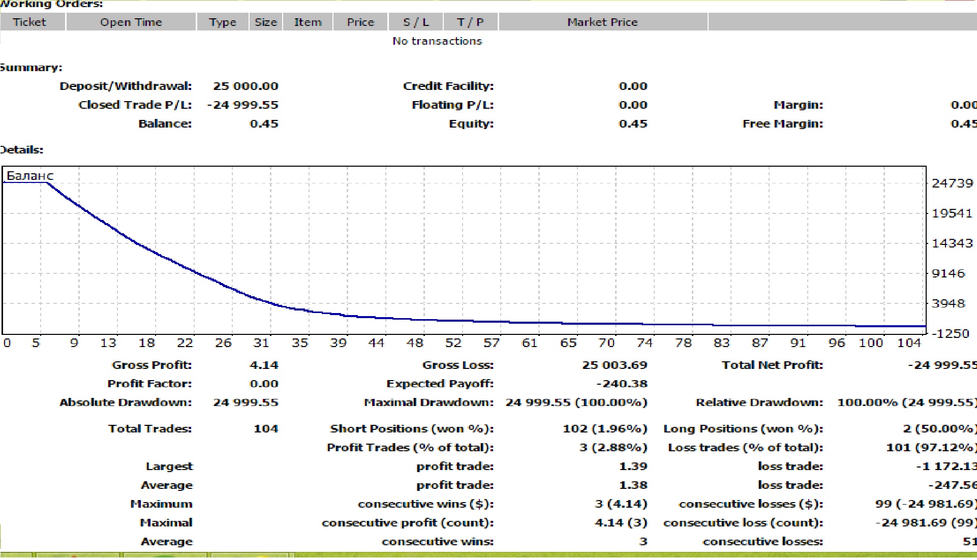Image resolution: width=977 pixels, height=560 pixels.
Task: Click the x-axis label 104
Action: (909, 343)
